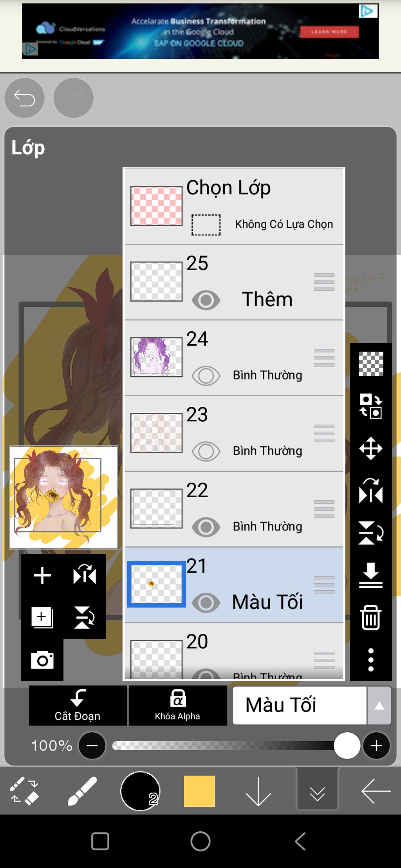Collapse panel with double chevron down button

tap(317, 791)
